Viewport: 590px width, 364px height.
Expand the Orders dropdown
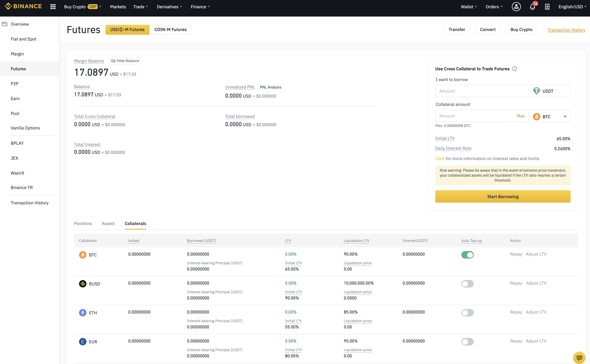494,7
